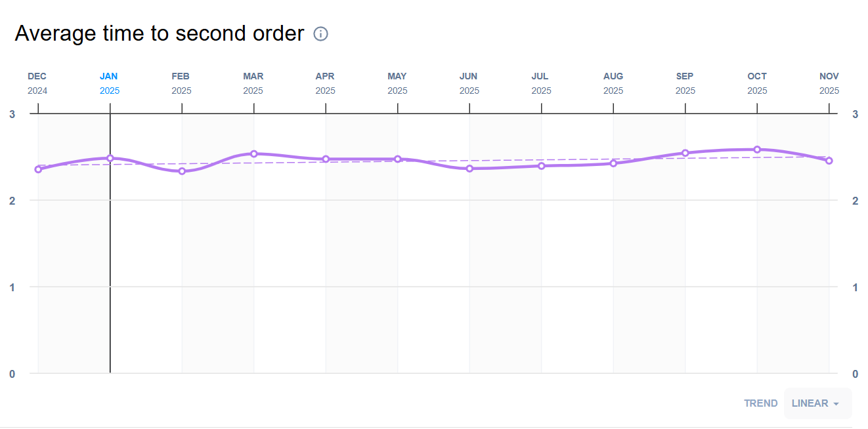The height and width of the screenshot is (429, 868).
Task: Click the dropdown arrow next to LINEAR
Action: (836, 404)
